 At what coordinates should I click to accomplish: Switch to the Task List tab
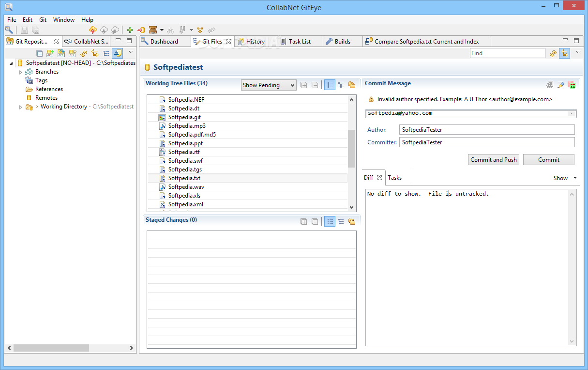pyautogui.click(x=300, y=42)
